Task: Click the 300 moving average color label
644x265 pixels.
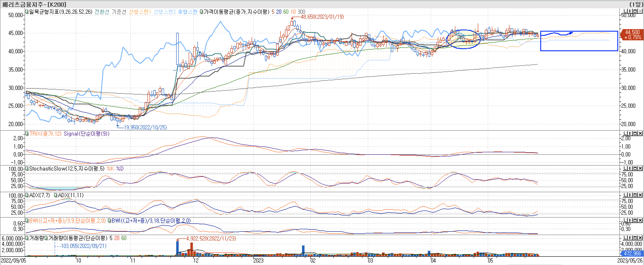Action: pyautogui.click(x=301, y=12)
